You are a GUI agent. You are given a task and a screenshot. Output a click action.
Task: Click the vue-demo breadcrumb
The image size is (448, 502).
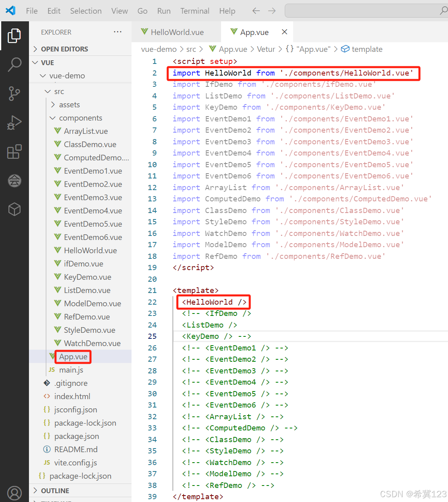pyautogui.click(x=159, y=49)
